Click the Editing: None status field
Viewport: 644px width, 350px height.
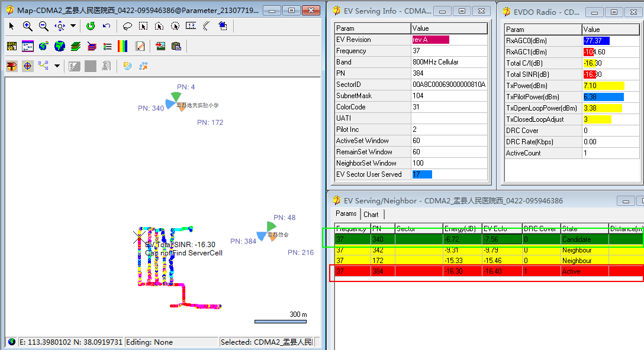[171, 342]
